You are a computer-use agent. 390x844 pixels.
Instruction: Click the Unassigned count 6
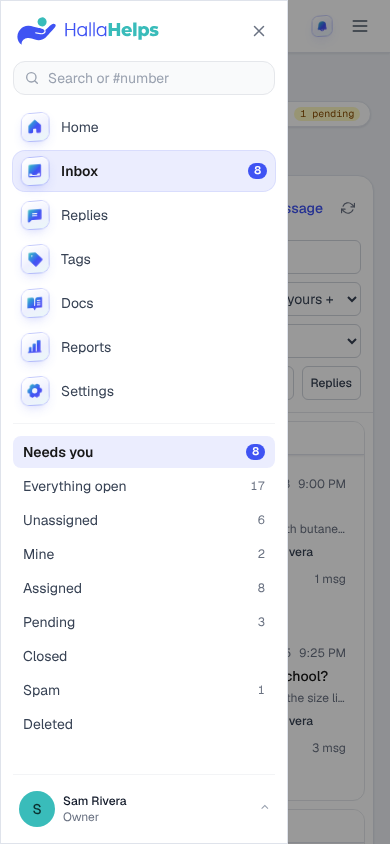(x=261, y=520)
